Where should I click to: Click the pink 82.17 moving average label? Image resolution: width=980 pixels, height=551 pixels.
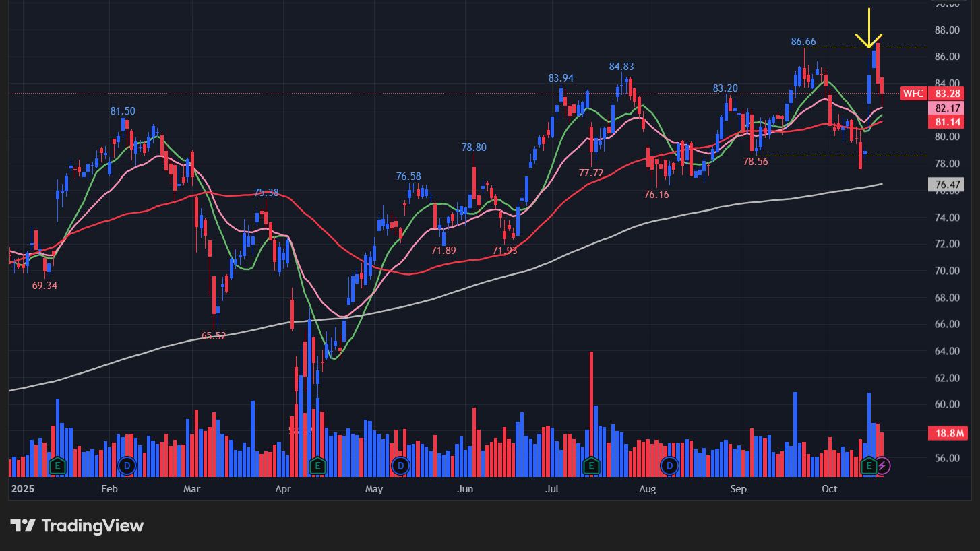click(948, 108)
